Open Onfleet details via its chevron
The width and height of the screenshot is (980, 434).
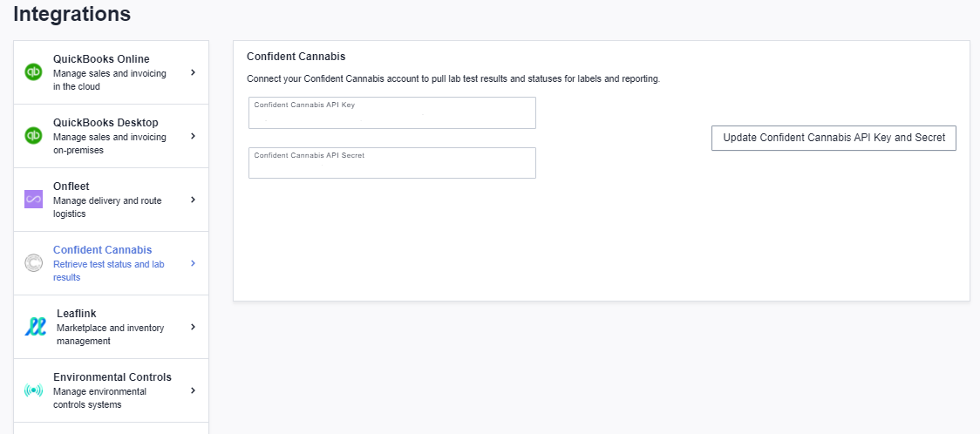pos(194,200)
